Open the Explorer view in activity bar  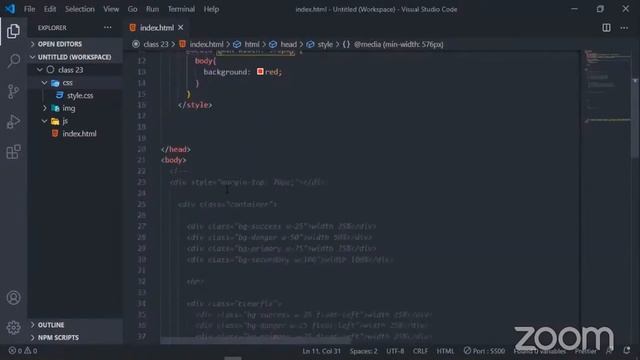click(13, 31)
